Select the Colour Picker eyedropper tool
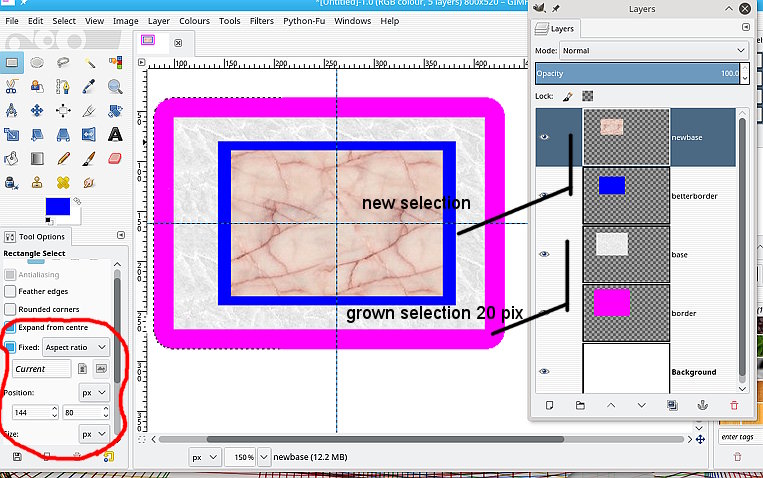 [x=89, y=87]
